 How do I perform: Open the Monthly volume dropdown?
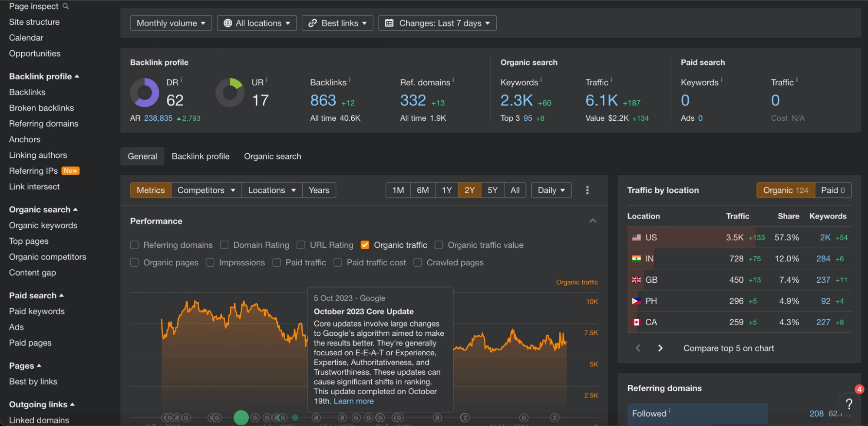[171, 23]
